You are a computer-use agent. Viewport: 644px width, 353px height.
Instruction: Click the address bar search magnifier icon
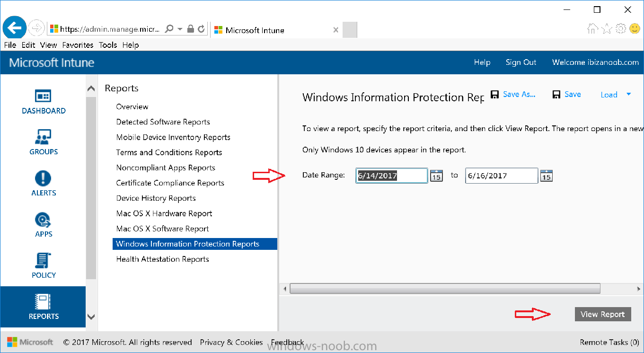[x=169, y=29]
